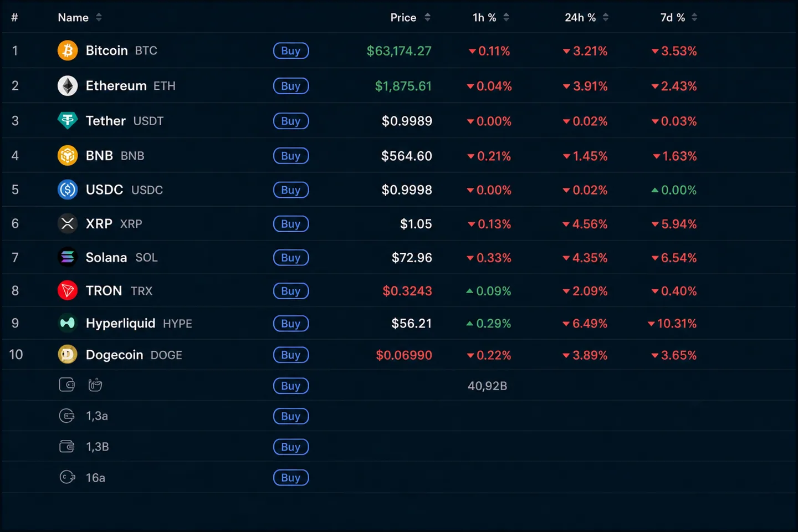
Task: Open the Dogecoin name link
Action: point(114,355)
